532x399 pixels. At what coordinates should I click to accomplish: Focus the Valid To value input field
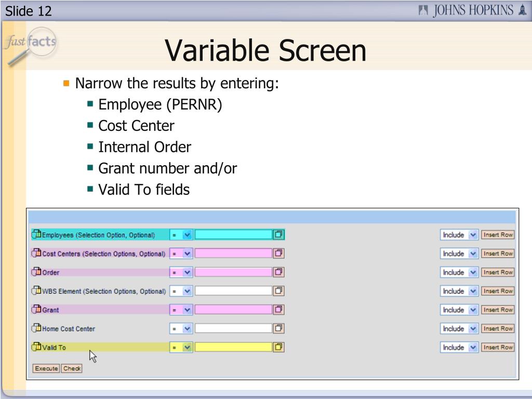tap(233, 347)
